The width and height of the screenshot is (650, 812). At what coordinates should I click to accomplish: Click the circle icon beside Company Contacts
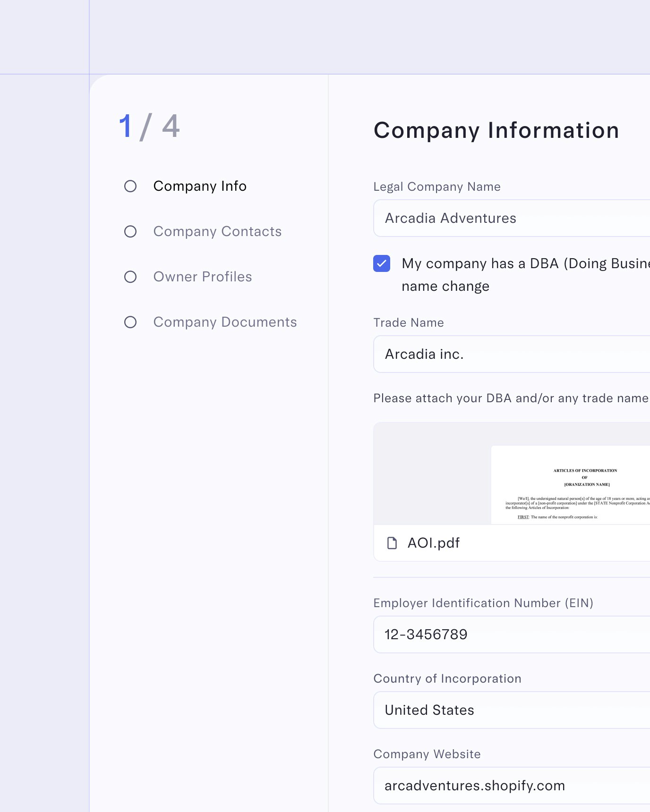click(x=130, y=231)
